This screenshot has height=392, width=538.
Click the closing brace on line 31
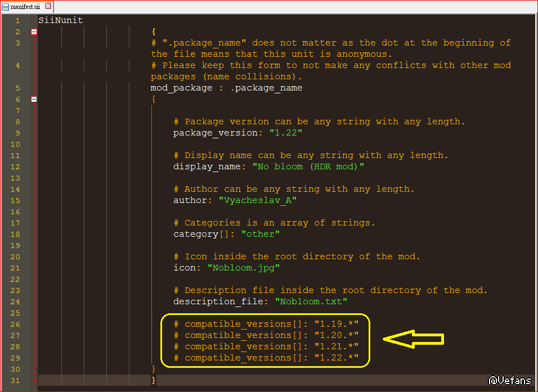pos(154,380)
